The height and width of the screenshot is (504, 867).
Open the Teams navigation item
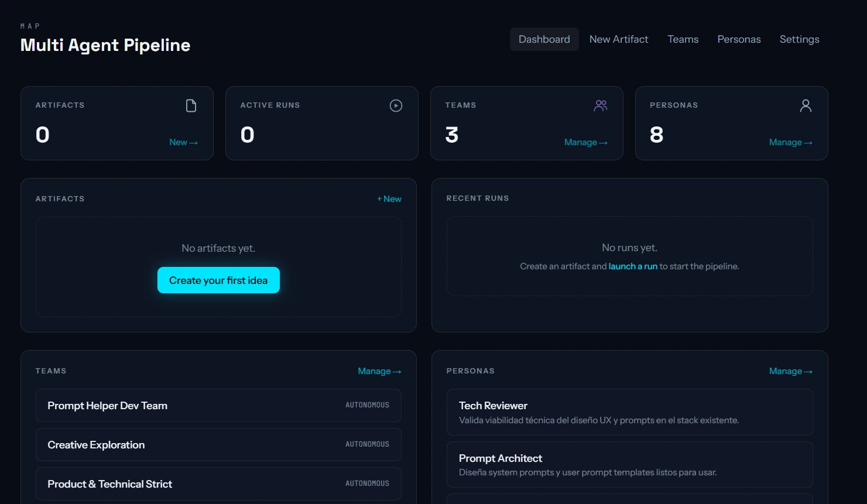[683, 39]
